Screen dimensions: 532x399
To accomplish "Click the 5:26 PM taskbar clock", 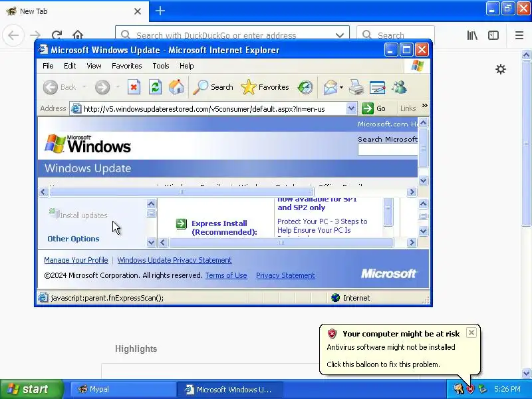I will click(507, 389).
